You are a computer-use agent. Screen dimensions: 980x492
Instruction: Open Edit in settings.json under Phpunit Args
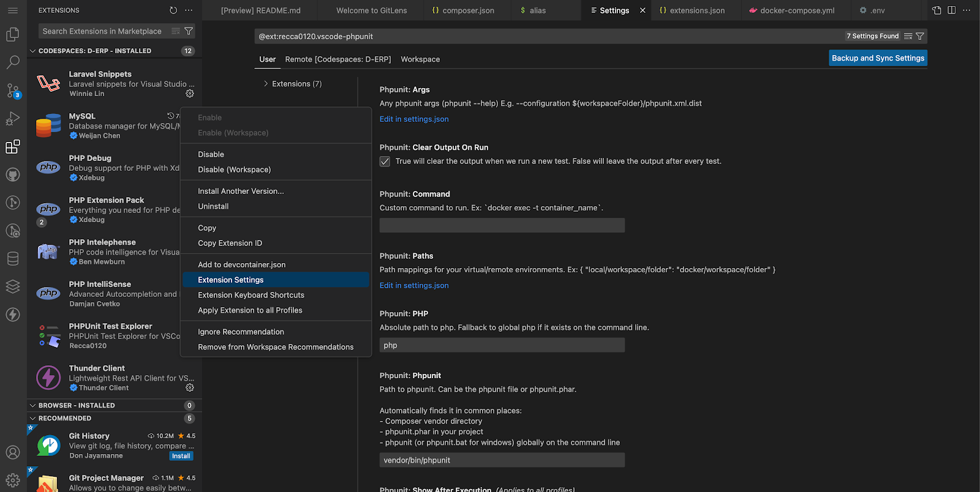pyautogui.click(x=414, y=119)
